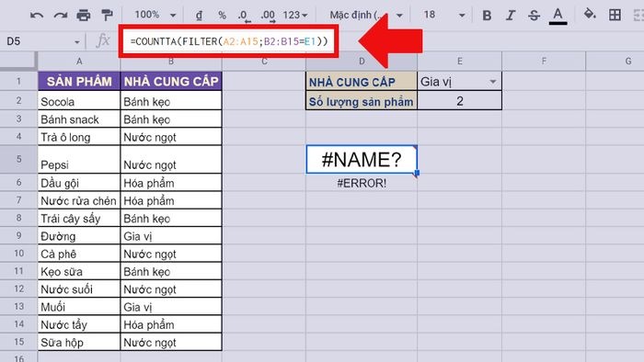Select the Trà ô long cell
The width and height of the screenshot is (644, 362).
(x=79, y=137)
